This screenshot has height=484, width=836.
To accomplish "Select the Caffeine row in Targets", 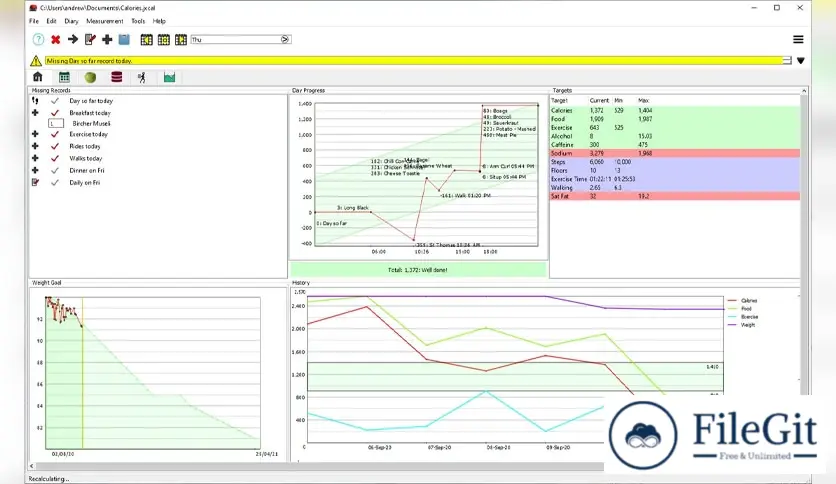I will click(x=674, y=144).
